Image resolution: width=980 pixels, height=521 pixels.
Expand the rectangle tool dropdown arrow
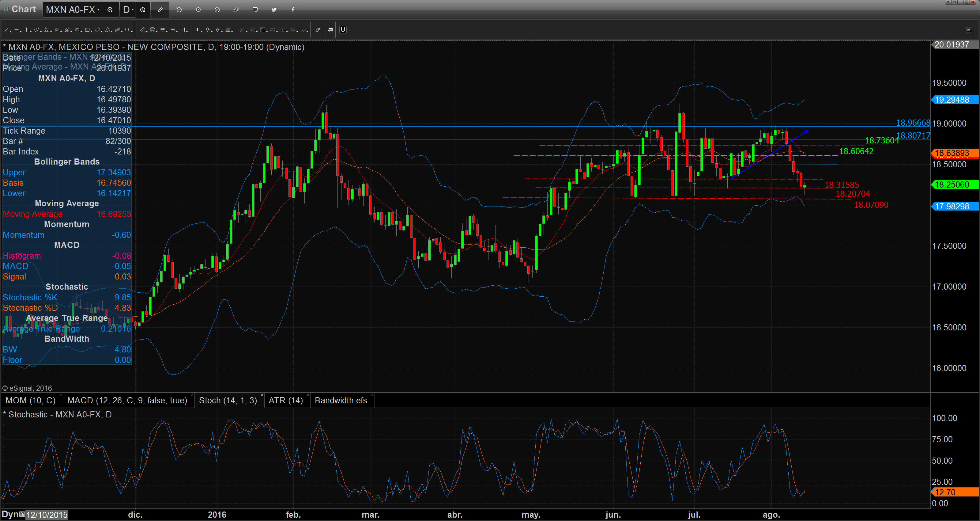91,32
